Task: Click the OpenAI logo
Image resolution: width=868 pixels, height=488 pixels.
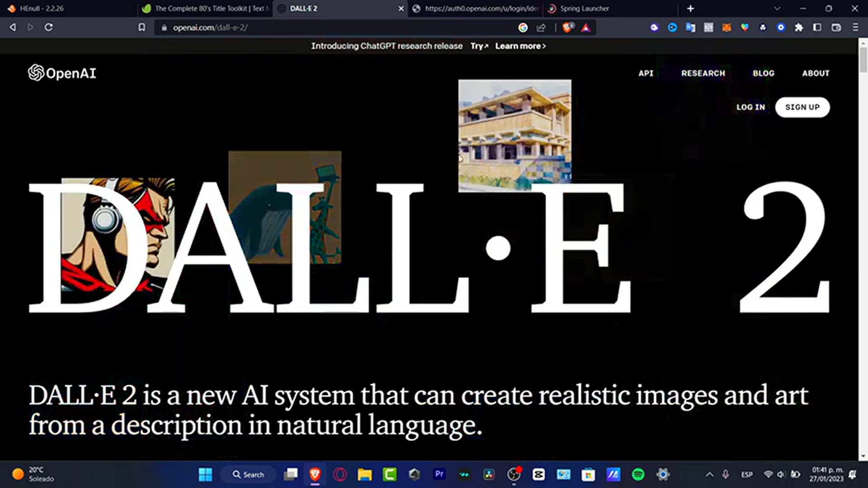Action: click(x=62, y=73)
